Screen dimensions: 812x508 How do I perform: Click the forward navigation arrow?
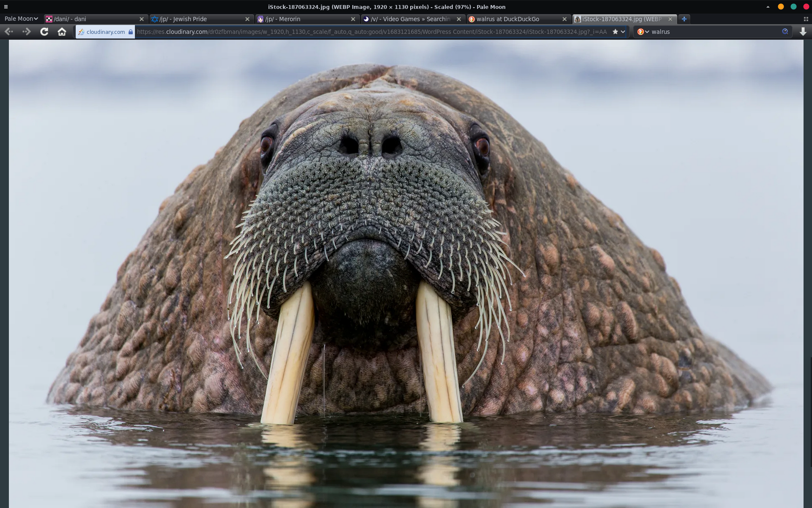coord(27,32)
